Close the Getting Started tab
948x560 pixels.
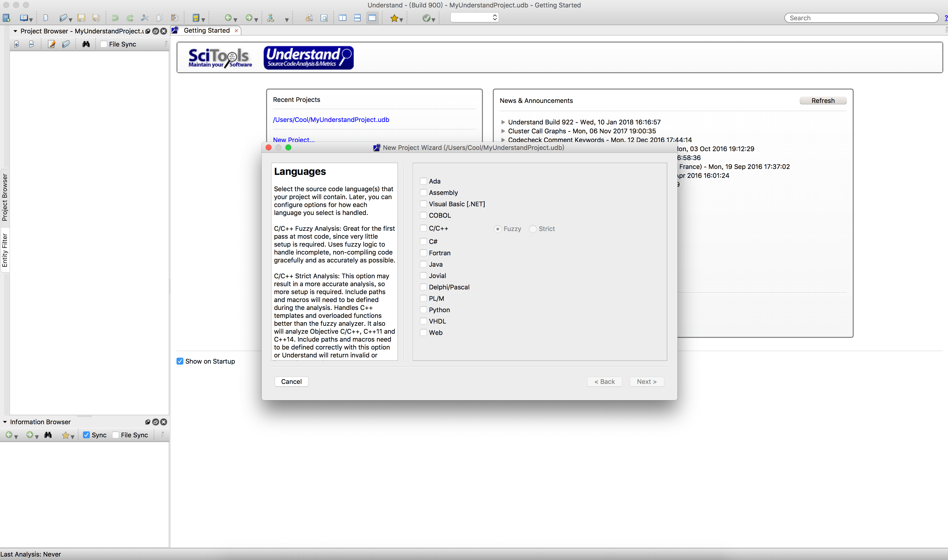[x=236, y=31]
